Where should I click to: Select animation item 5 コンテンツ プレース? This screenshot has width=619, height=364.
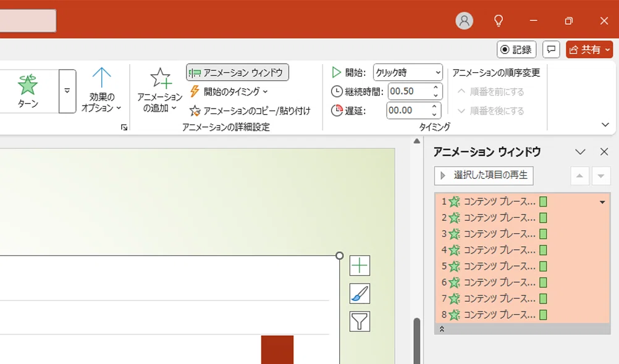[522, 266]
